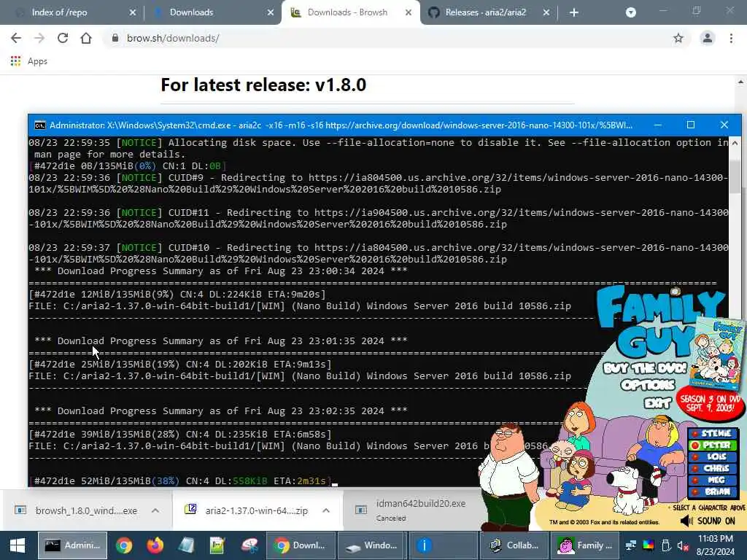
Task: Select the Meg character option
Action: tap(713, 480)
